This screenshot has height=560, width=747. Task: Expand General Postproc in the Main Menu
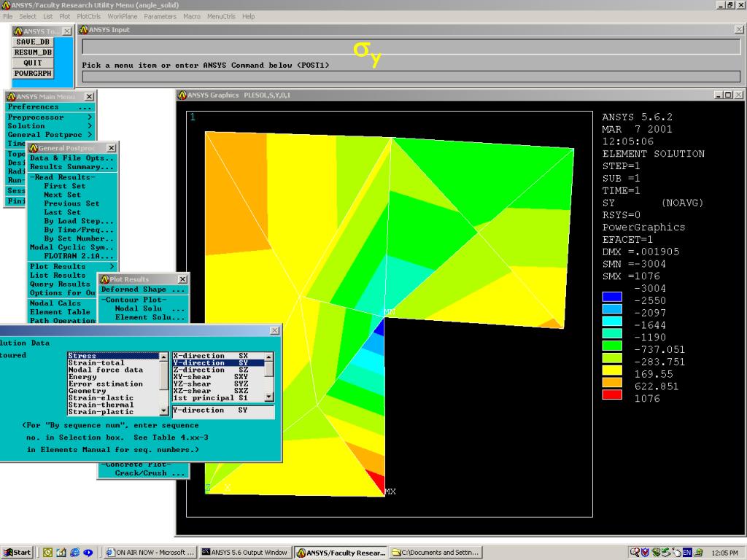coord(50,135)
